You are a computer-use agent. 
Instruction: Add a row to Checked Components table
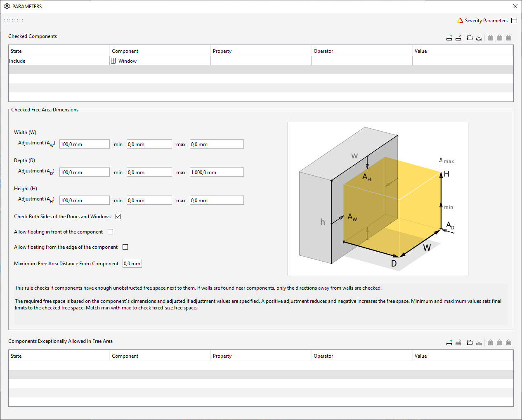[x=449, y=38]
